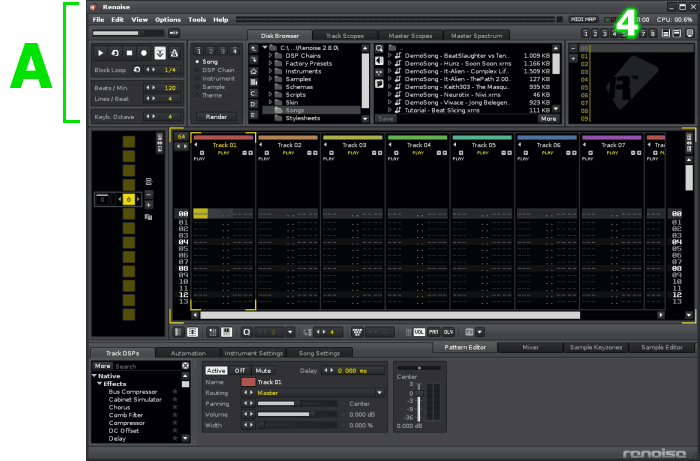Image resolution: width=700 pixels, height=461 pixels.
Task: Select Instrument radio option
Action: pos(215,79)
